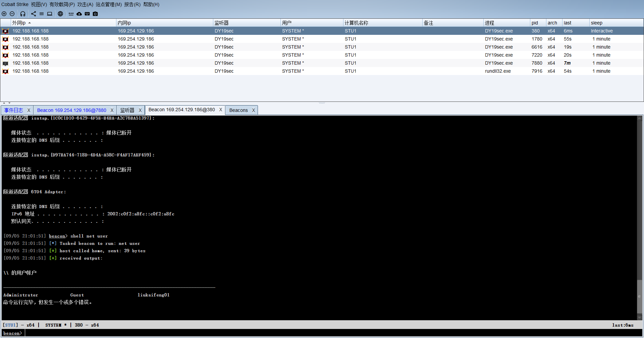Sort by 计算机名称 column header
Viewport: 644px width, 338px height.
click(383, 23)
